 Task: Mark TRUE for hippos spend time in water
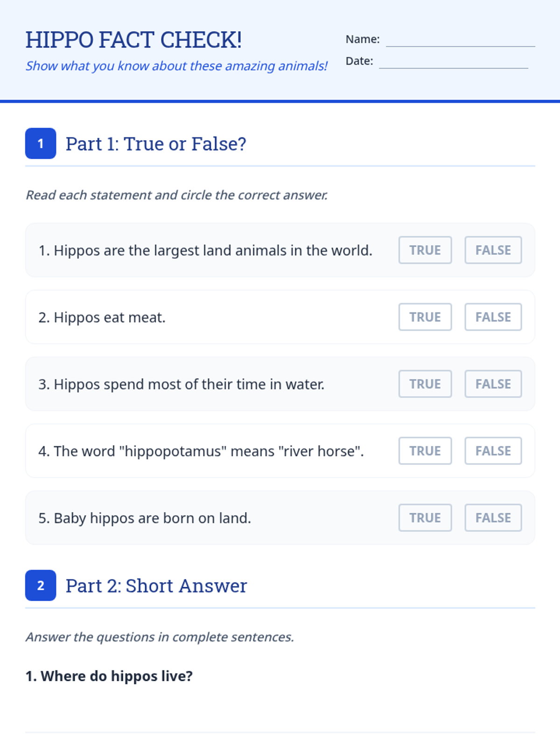coord(425,384)
